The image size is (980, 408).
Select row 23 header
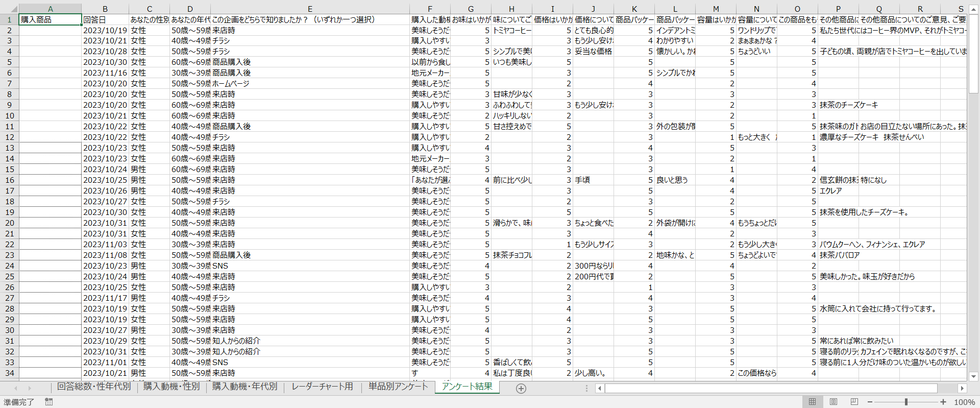[9, 255]
